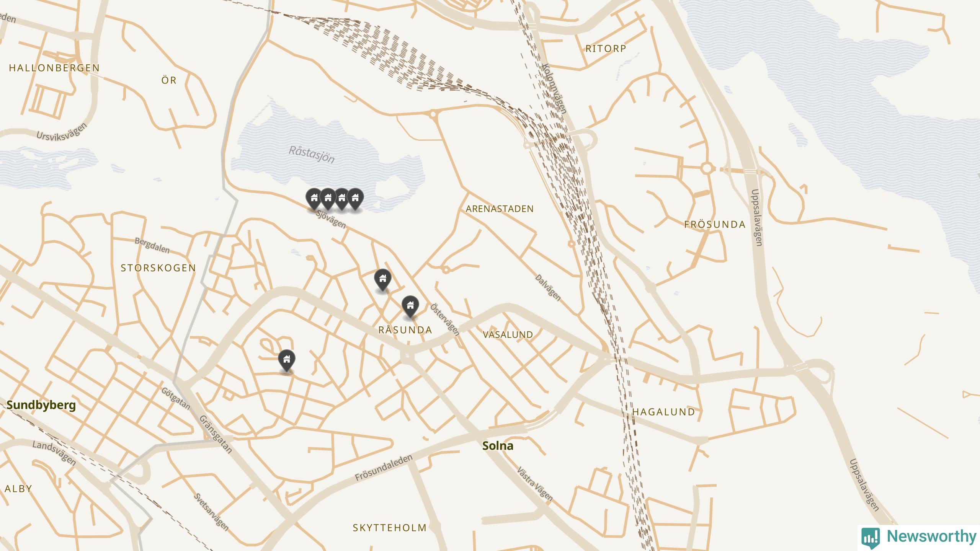Select the SKYTTEHOLM district label
This screenshot has width=980, height=551.
tap(390, 528)
